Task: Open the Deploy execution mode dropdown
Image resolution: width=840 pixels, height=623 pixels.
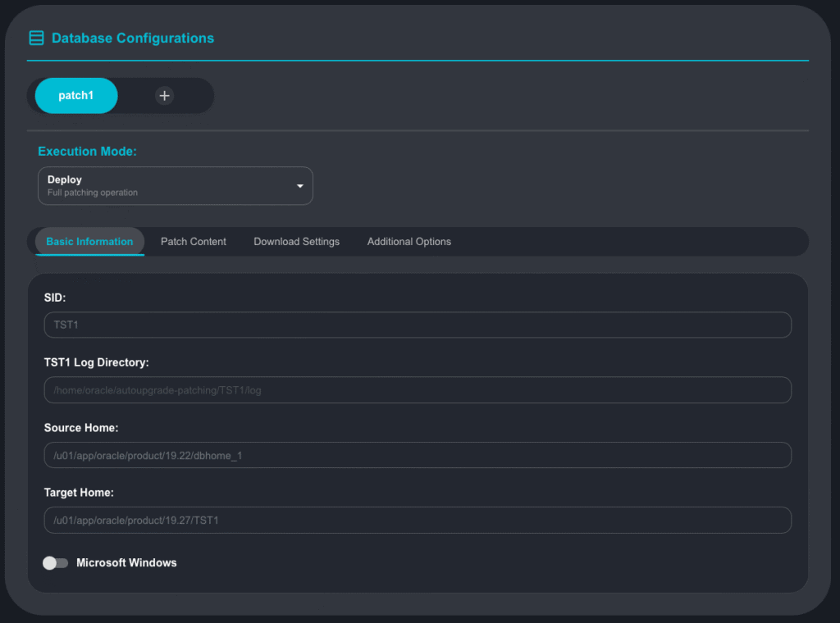Action: (x=175, y=186)
